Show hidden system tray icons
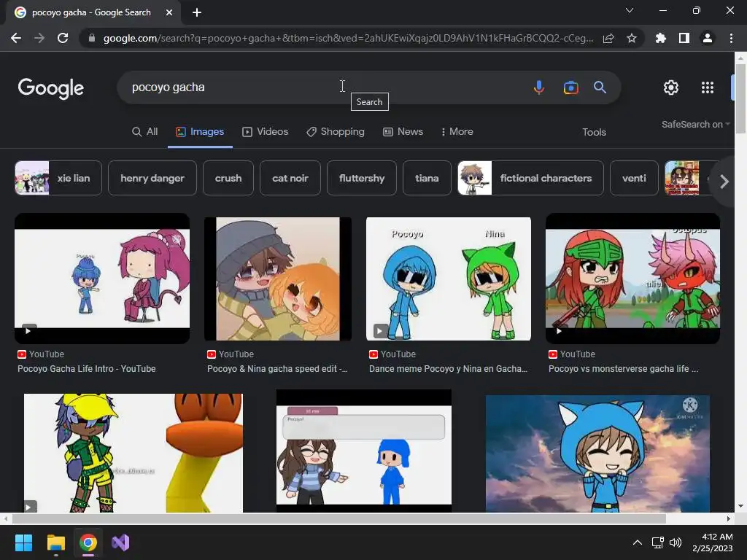 click(637, 542)
